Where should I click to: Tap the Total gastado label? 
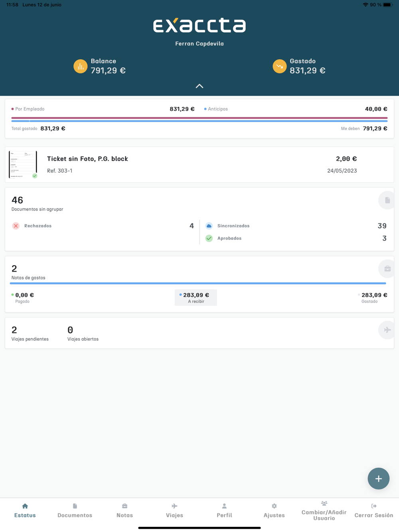[24, 129]
